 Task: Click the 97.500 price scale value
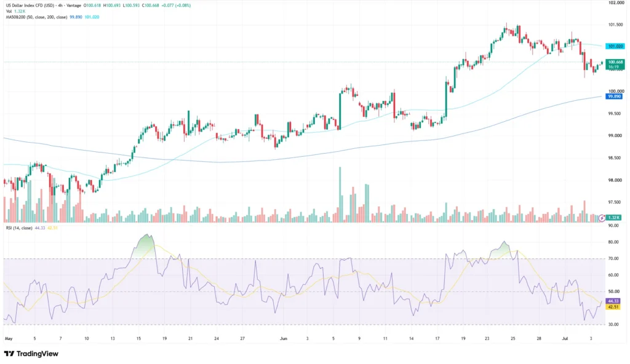615,202
